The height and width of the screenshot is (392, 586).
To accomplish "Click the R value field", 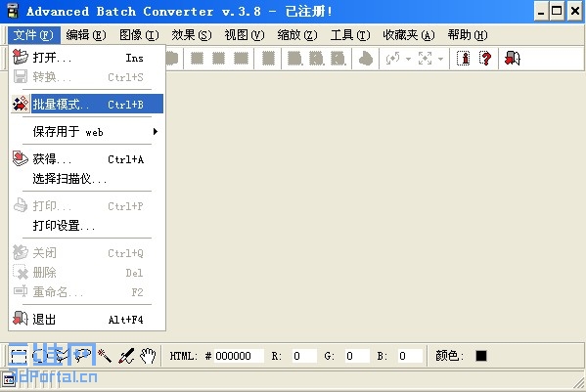I will [304, 356].
